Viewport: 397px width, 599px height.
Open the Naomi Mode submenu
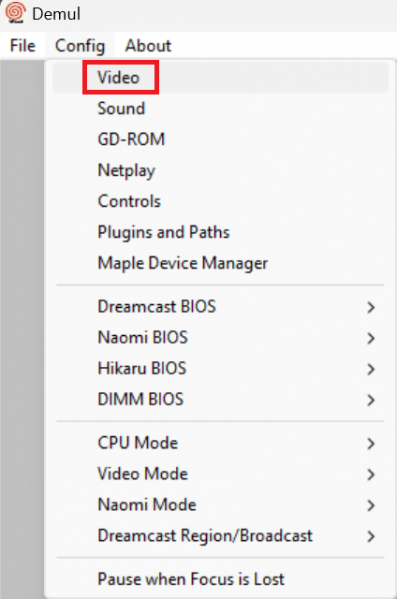click(x=220, y=505)
